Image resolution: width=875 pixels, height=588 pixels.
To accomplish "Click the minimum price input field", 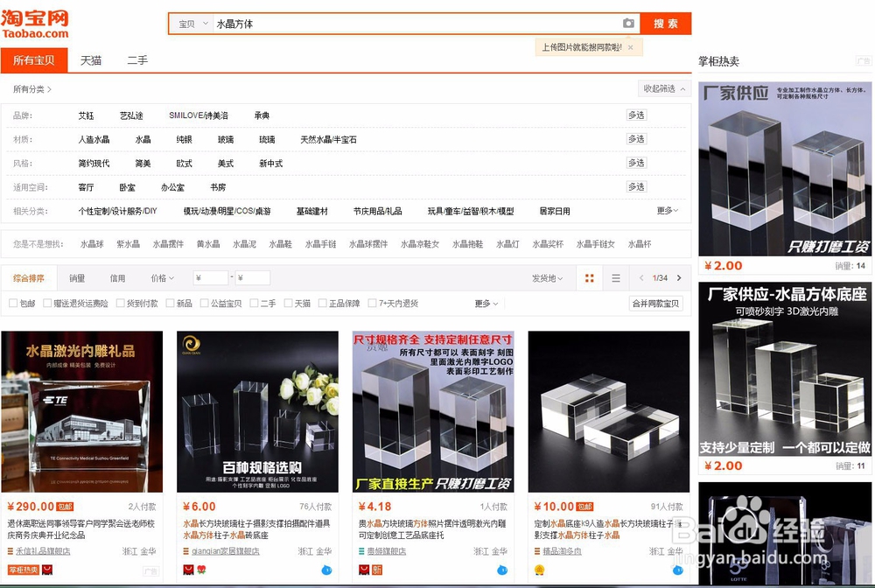I will (x=210, y=276).
